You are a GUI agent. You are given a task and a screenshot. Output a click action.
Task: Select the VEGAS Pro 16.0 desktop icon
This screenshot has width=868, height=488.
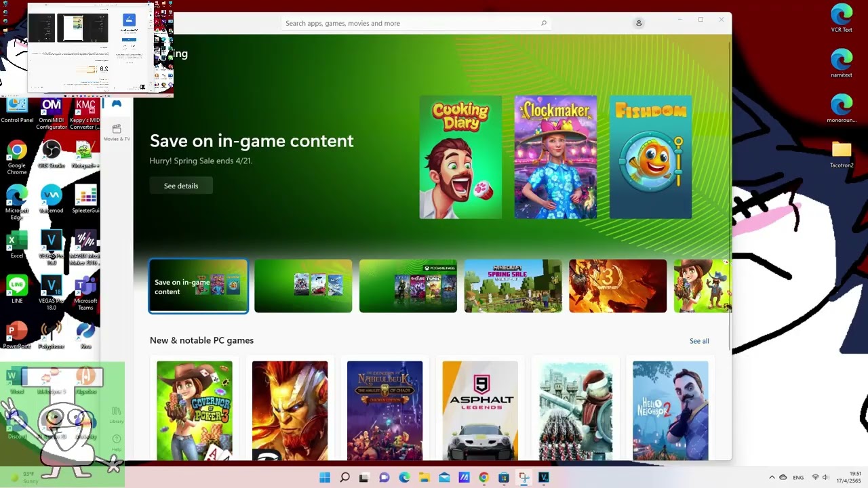52,248
